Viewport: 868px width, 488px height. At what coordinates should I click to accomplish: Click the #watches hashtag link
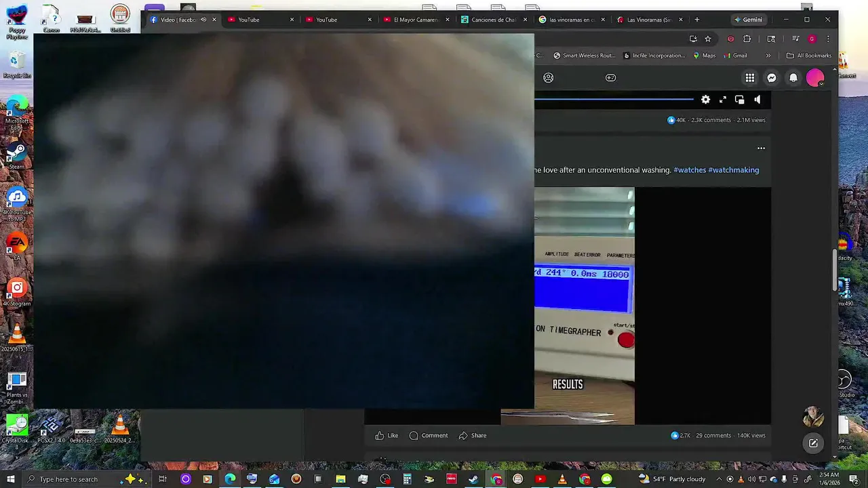coord(690,170)
